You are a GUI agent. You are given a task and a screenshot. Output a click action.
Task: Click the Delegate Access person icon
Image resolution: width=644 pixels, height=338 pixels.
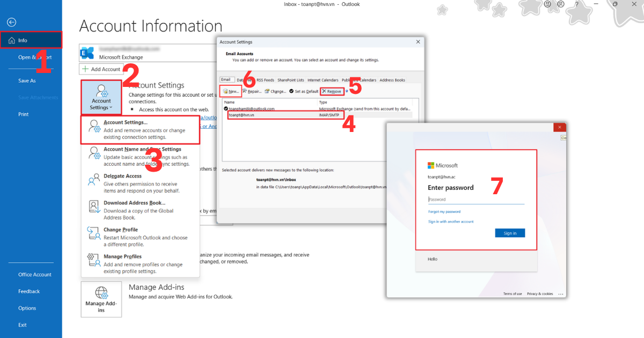tap(94, 180)
